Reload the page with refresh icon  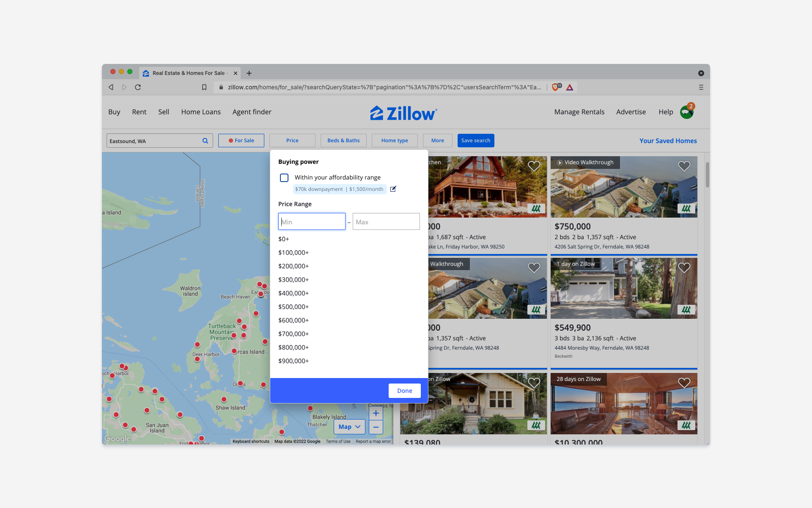[138, 87]
